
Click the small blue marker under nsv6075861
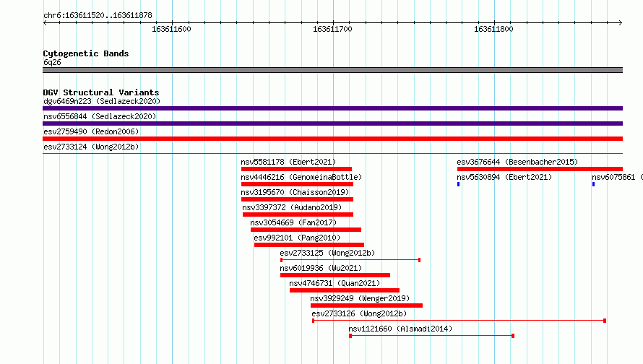point(593,184)
